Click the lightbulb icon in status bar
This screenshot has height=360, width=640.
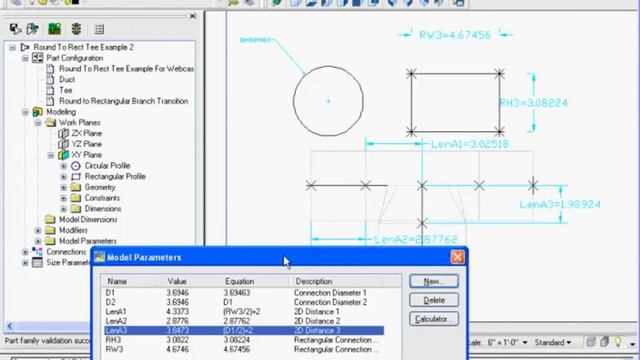pyautogui.click(x=618, y=342)
